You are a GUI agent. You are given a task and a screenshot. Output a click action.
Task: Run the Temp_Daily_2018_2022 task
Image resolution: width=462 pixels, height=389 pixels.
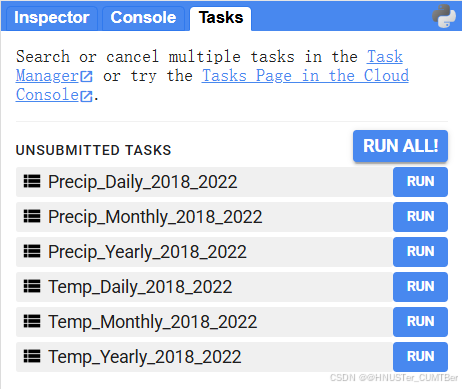420,287
